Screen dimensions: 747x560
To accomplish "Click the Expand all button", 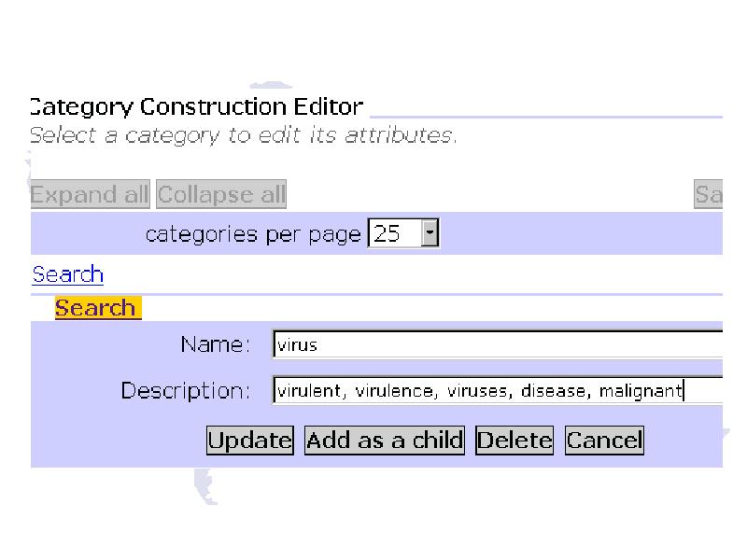I will [90, 194].
